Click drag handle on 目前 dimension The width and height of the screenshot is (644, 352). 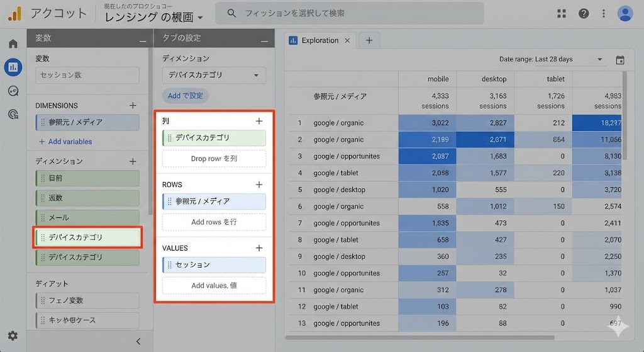point(43,178)
